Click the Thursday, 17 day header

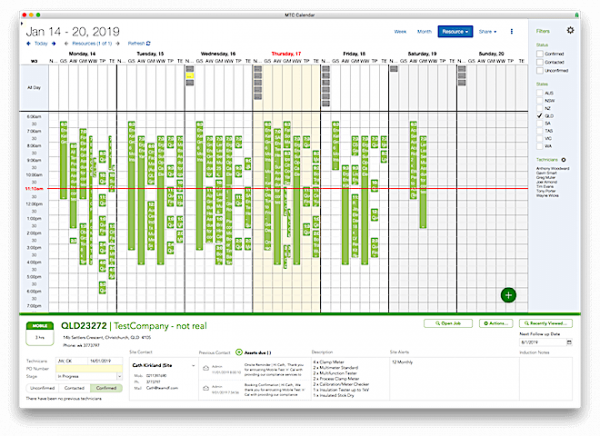(286, 54)
